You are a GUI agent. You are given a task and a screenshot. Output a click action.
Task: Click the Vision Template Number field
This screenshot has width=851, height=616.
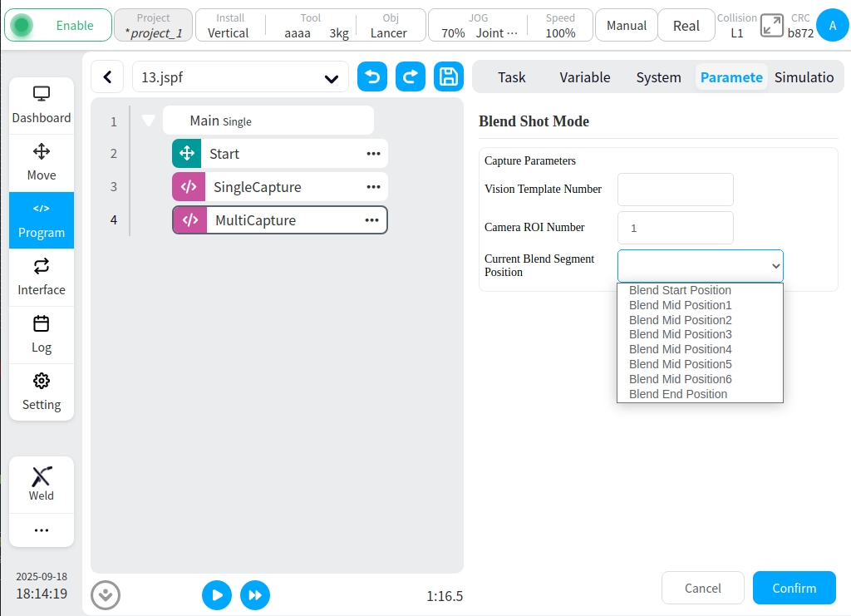click(x=675, y=190)
